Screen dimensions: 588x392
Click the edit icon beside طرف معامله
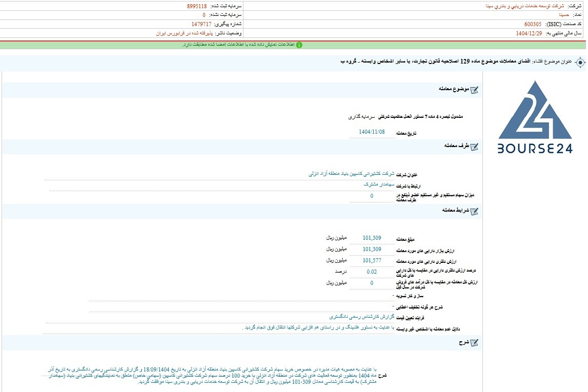coord(474,147)
